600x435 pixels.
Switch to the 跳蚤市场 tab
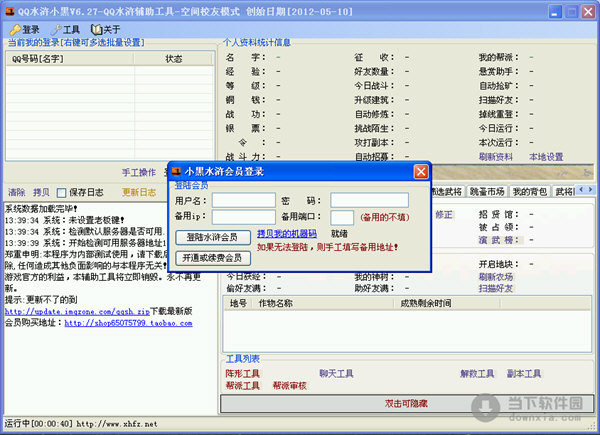click(487, 192)
